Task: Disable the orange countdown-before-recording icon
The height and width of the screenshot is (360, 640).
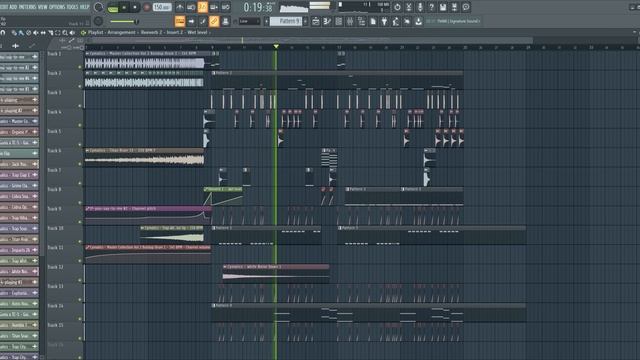Action: [202, 7]
